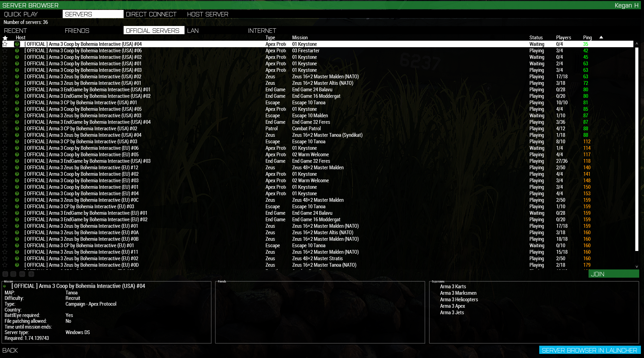The height and width of the screenshot is (358, 644).
Task: Click green status icon for Zeus (EU) #0C
Action: tap(17, 200)
